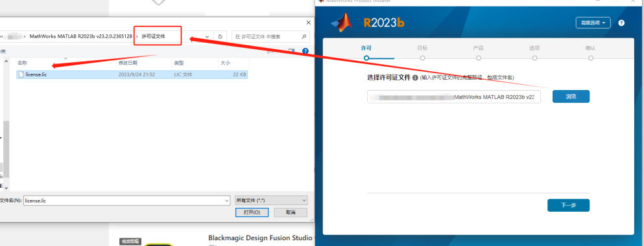Click Blackmagic Design Fusion Studio title in background
Viewport: 644px width, 246px height.
[261, 238]
